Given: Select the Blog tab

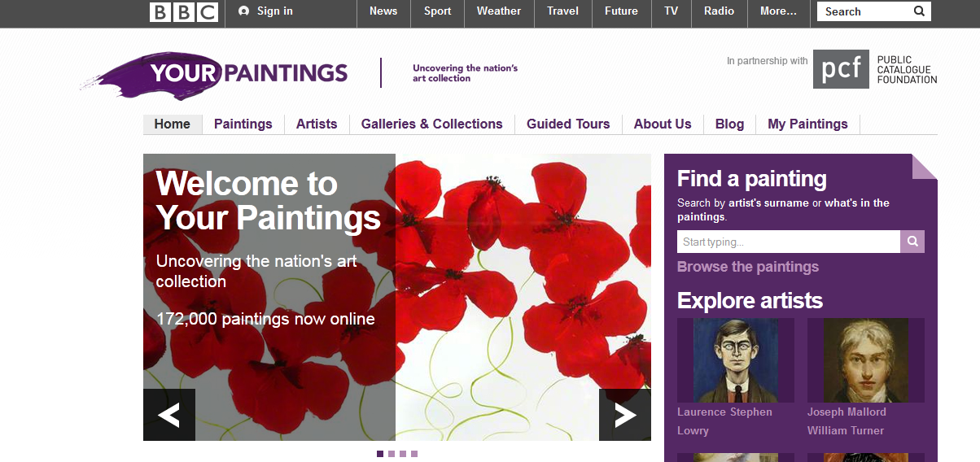Looking at the screenshot, I should point(730,124).
